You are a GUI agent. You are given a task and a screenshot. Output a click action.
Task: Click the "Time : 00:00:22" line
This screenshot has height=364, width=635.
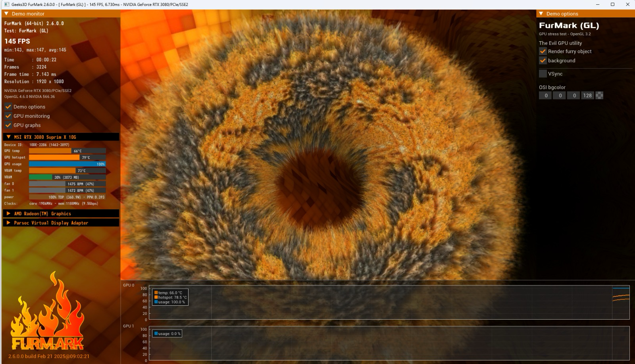coord(31,60)
